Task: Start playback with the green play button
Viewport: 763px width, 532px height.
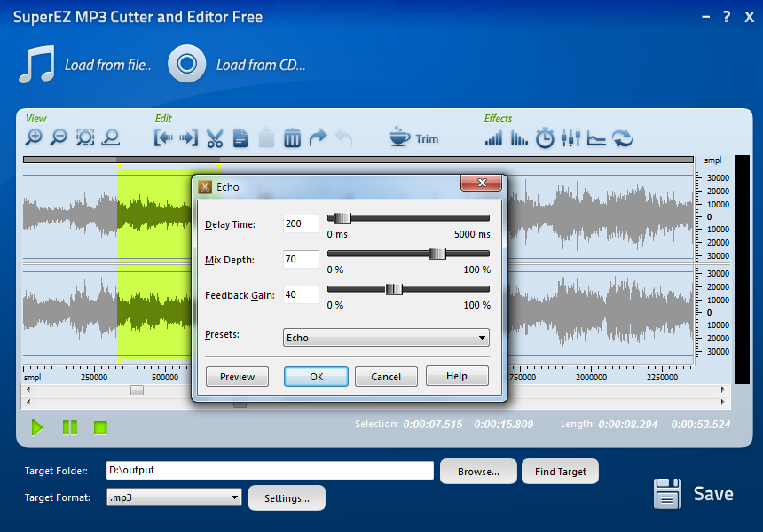Action: click(x=37, y=428)
